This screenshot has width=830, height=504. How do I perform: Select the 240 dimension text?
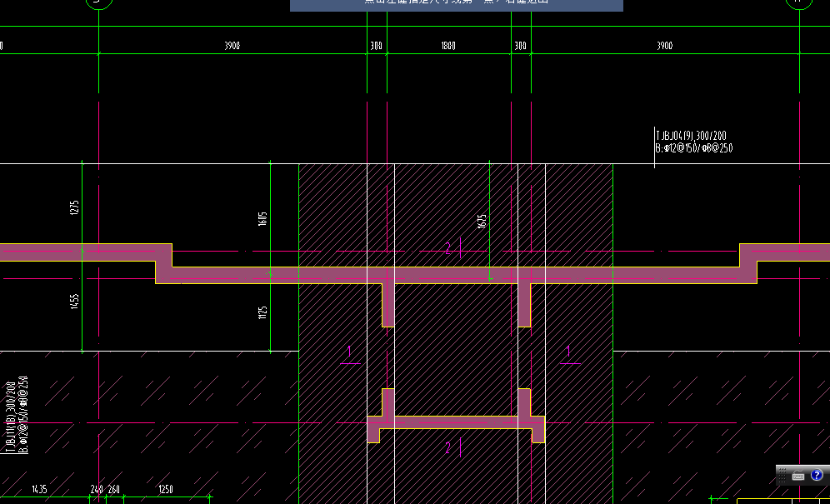tap(97, 490)
